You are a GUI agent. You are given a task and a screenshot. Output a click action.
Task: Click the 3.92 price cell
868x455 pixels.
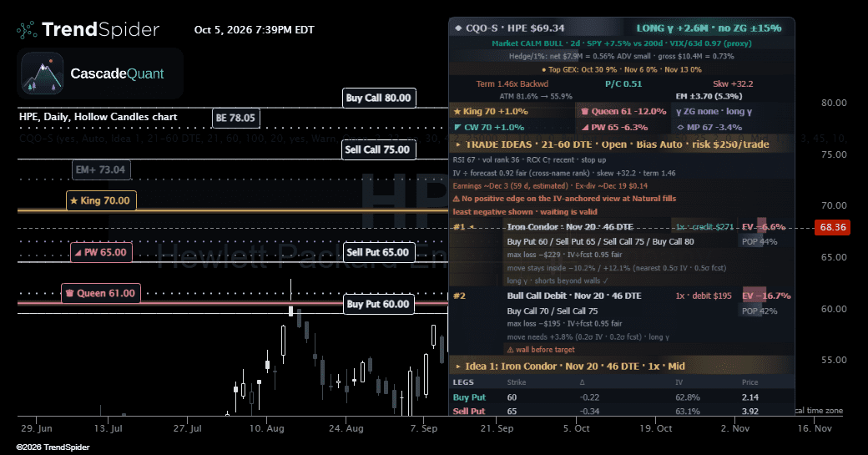[x=750, y=412]
